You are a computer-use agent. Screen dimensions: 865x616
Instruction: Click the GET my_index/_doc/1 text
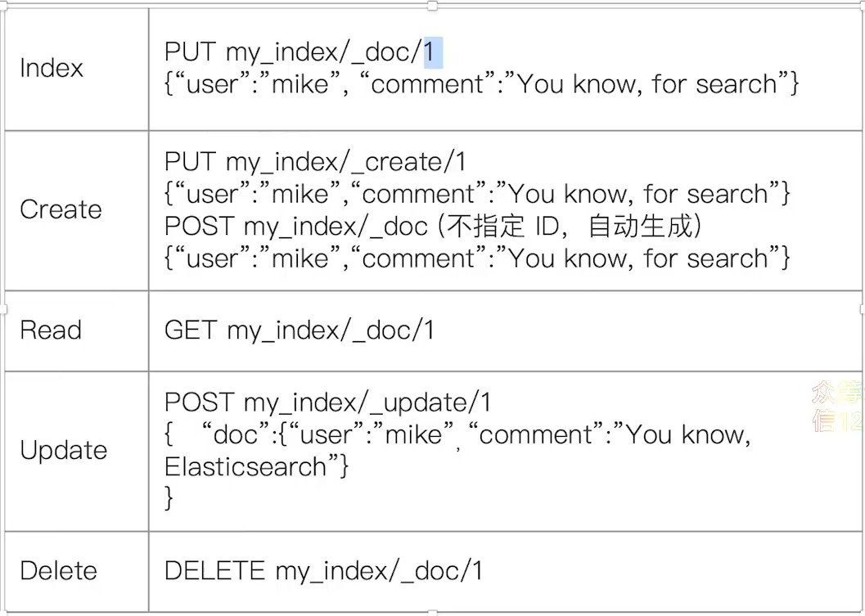(x=300, y=330)
